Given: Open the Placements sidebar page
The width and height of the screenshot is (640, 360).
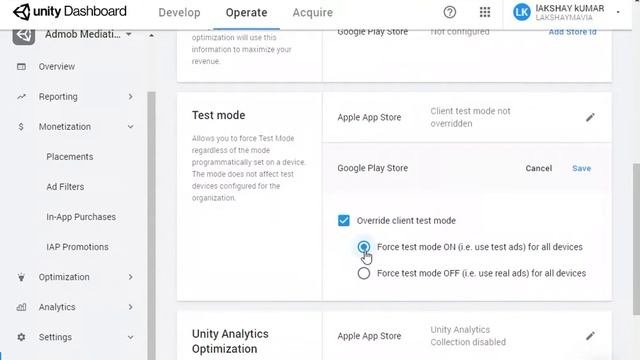Looking at the screenshot, I should [x=70, y=157].
